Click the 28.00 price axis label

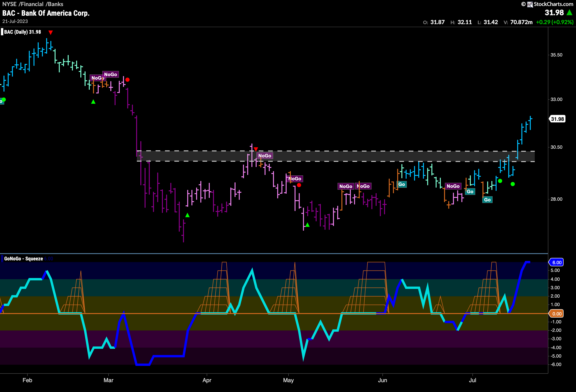pyautogui.click(x=556, y=199)
